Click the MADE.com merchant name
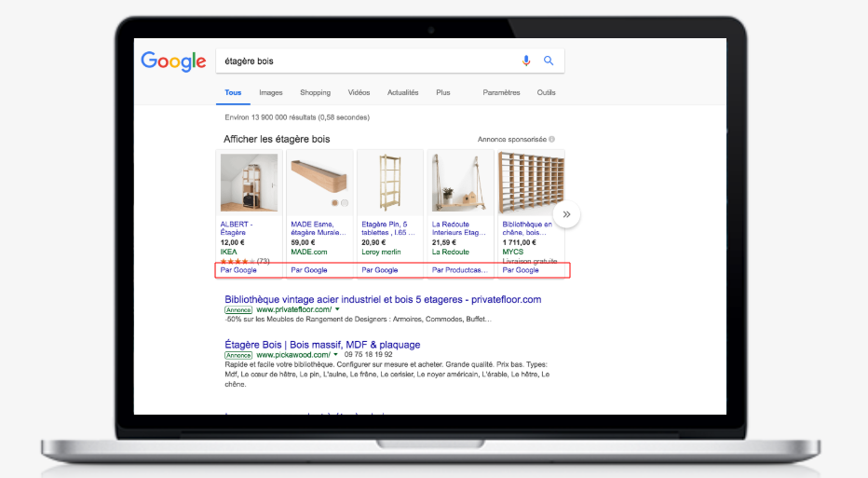868x478 pixels. 309,252
